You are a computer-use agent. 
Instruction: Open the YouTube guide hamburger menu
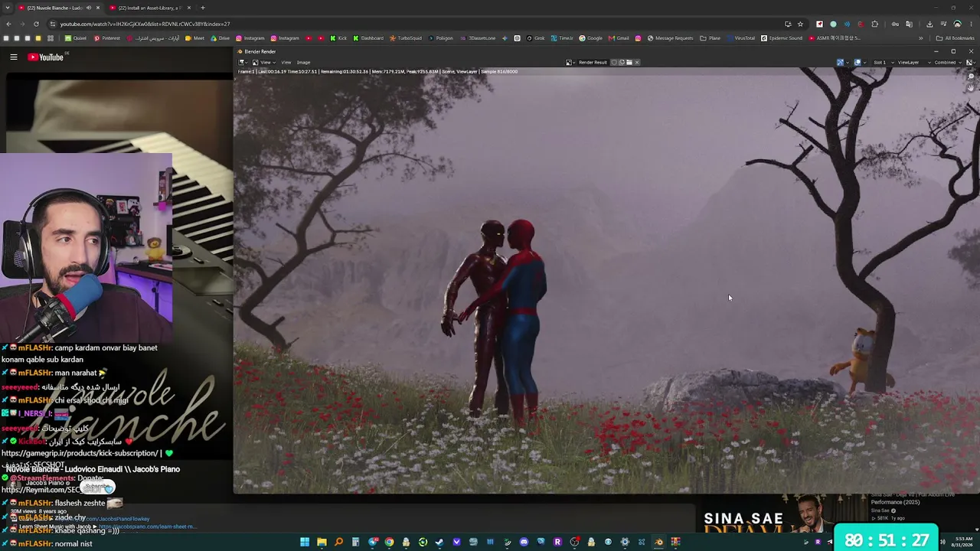(x=14, y=57)
